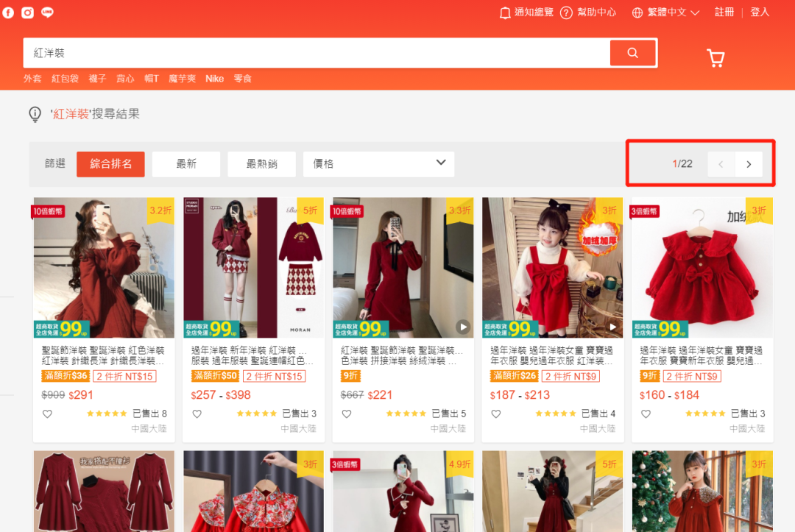Favorite the 聖誕節洋裝 product with the heart
This screenshot has width=795, height=532.
click(x=47, y=414)
